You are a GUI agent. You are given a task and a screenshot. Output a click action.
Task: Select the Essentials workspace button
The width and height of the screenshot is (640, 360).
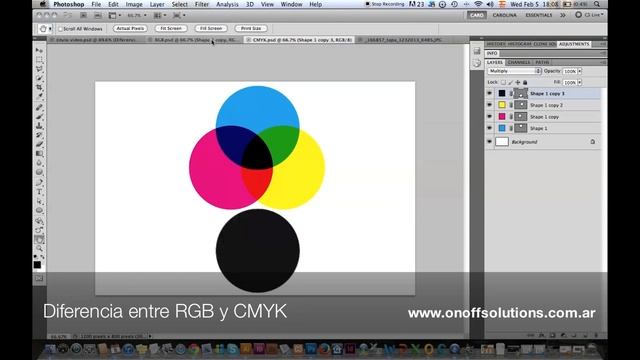[539, 15]
